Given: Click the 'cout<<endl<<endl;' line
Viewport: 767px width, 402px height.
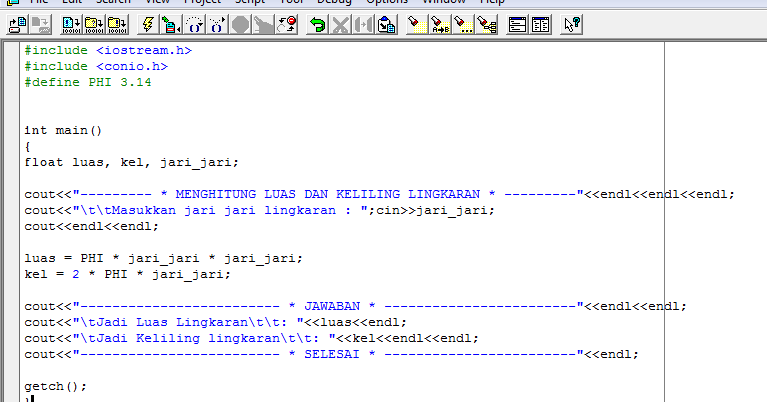Looking at the screenshot, I should coord(91,226).
